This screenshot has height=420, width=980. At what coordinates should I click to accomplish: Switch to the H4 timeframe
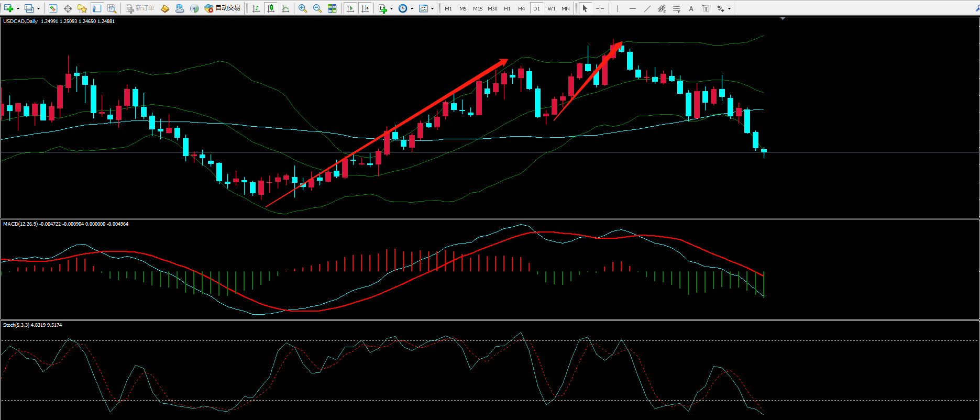point(522,8)
